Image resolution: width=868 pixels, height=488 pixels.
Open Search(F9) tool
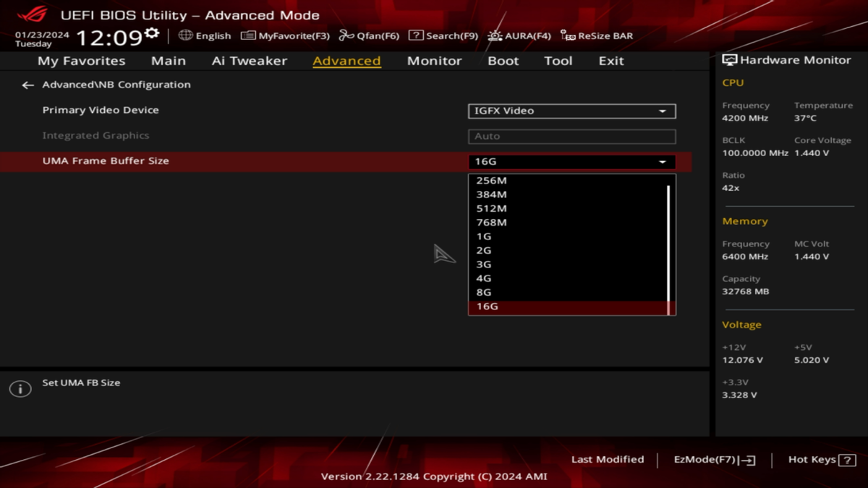click(443, 35)
